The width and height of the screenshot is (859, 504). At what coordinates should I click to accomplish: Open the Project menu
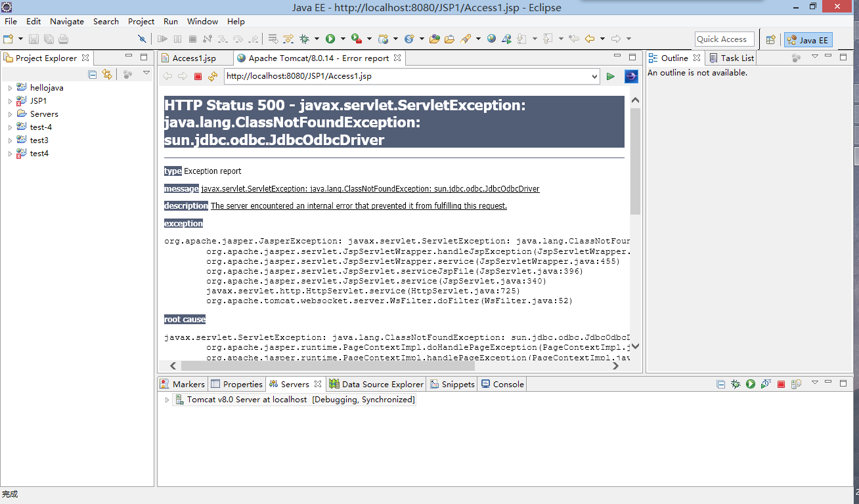click(x=141, y=21)
